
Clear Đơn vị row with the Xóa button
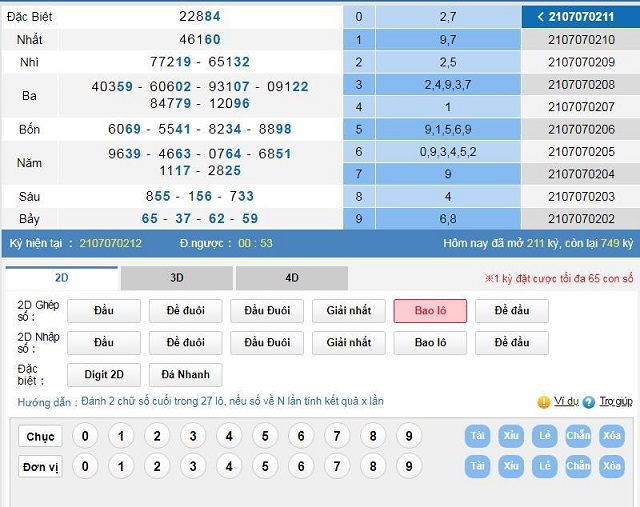point(612,466)
